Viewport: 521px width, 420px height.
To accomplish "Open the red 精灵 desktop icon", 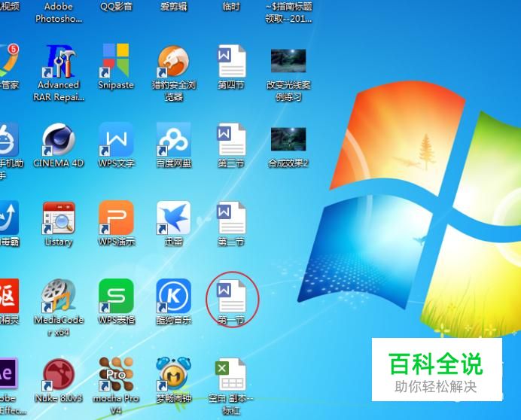I will pyautogui.click(x=9, y=296).
